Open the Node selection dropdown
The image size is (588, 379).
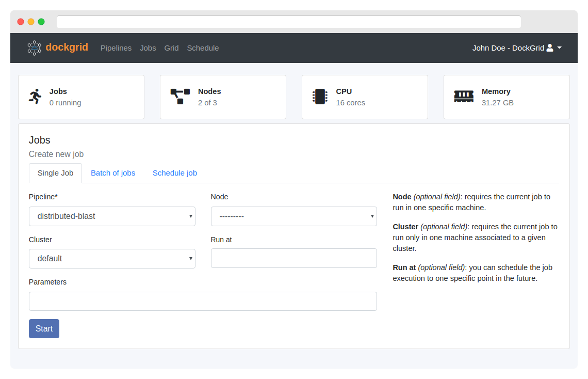[x=293, y=216]
